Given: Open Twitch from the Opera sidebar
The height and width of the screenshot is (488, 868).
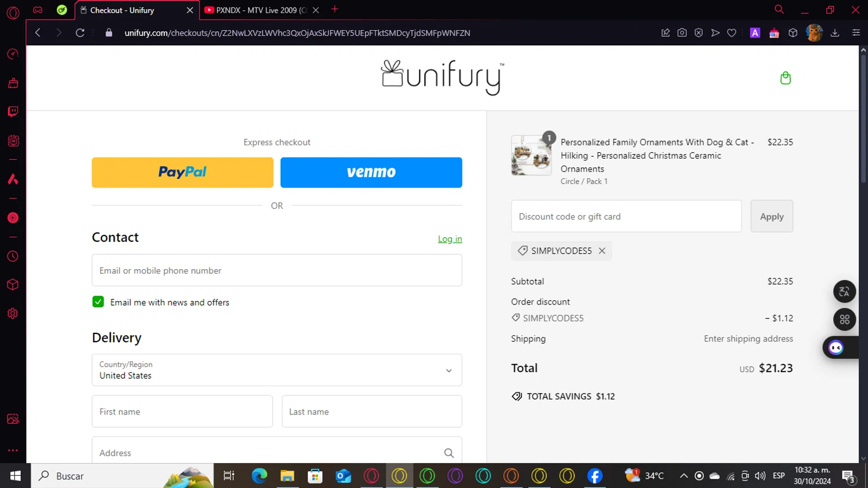Looking at the screenshot, I should pos(13,112).
